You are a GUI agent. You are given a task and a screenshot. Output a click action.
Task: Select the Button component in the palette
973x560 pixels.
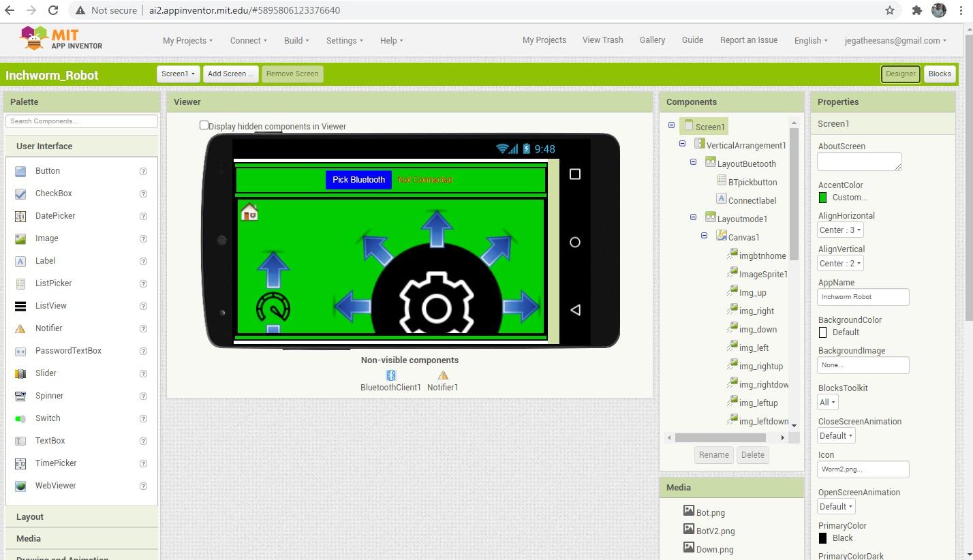48,170
